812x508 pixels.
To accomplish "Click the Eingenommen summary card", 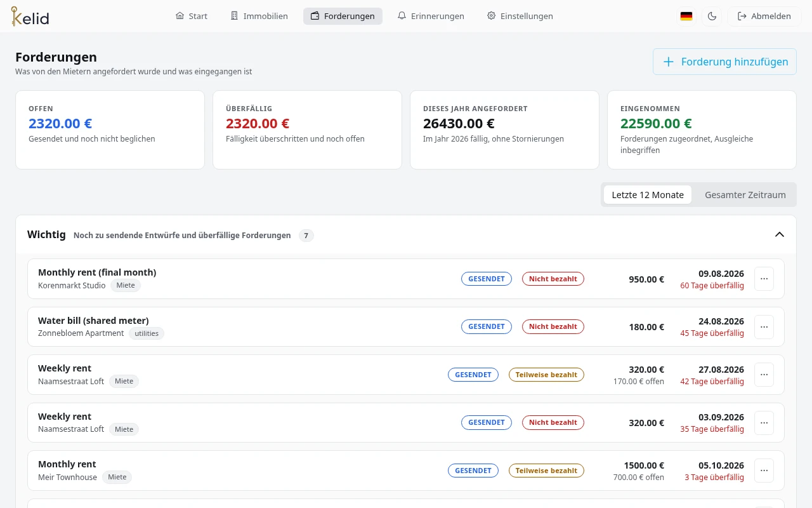I will [702, 130].
